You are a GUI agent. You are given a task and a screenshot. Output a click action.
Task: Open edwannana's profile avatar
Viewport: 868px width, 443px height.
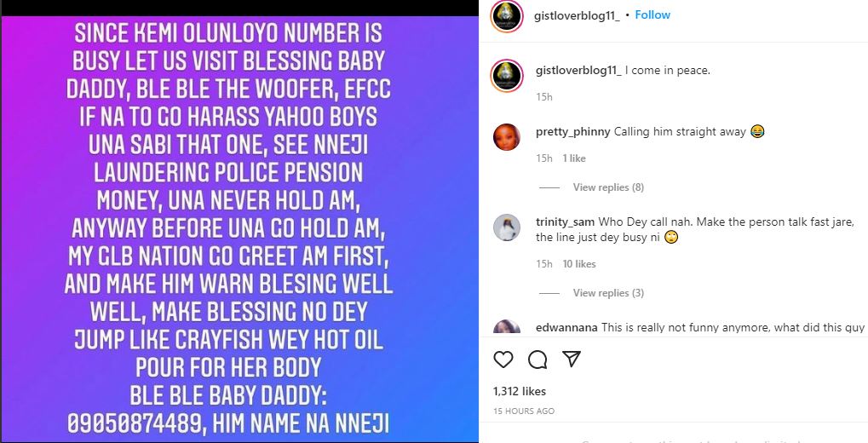(507, 329)
